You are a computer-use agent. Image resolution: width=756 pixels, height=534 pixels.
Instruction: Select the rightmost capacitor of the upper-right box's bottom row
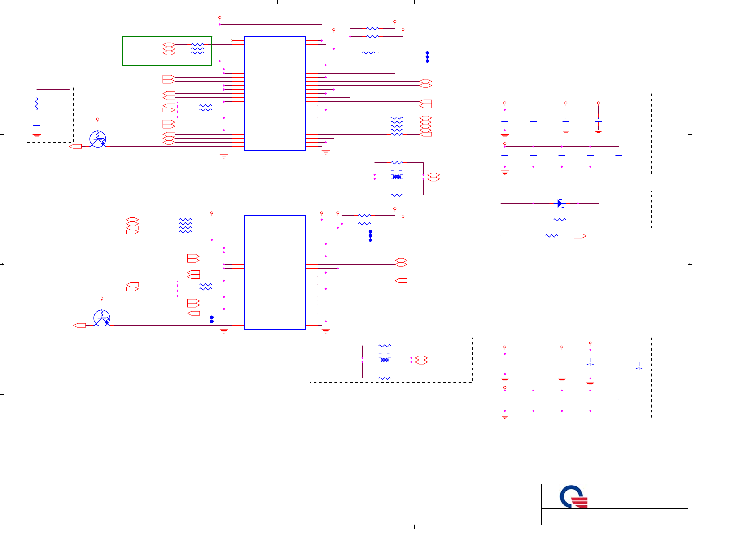(619, 156)
